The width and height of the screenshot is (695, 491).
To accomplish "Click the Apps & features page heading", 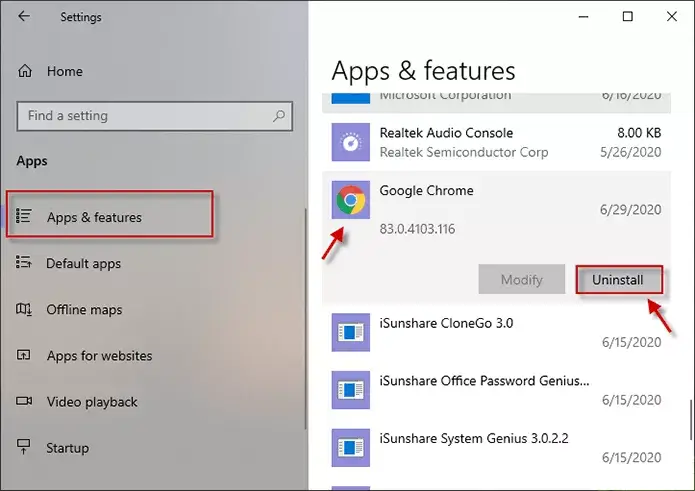I will 423,71.
